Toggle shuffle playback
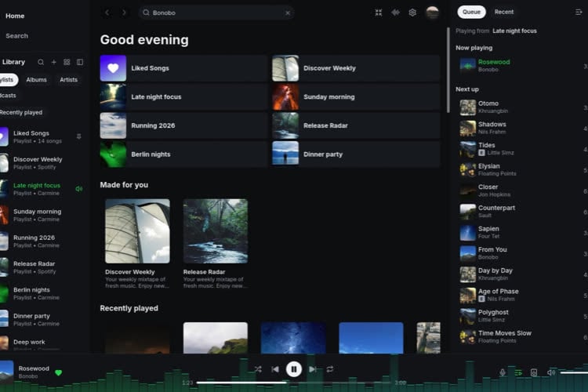The image size is (588, 392). (x=258, y=369)
